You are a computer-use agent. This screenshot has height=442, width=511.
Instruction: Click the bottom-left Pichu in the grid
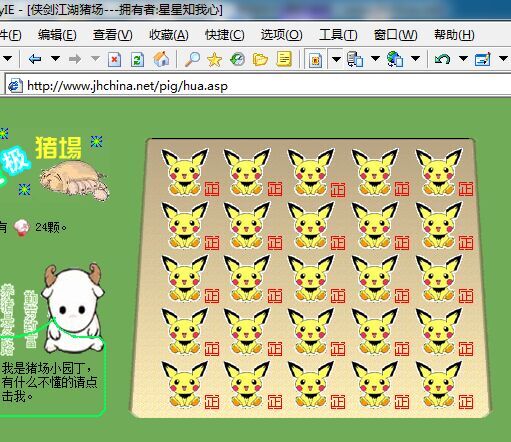[184, 384]
